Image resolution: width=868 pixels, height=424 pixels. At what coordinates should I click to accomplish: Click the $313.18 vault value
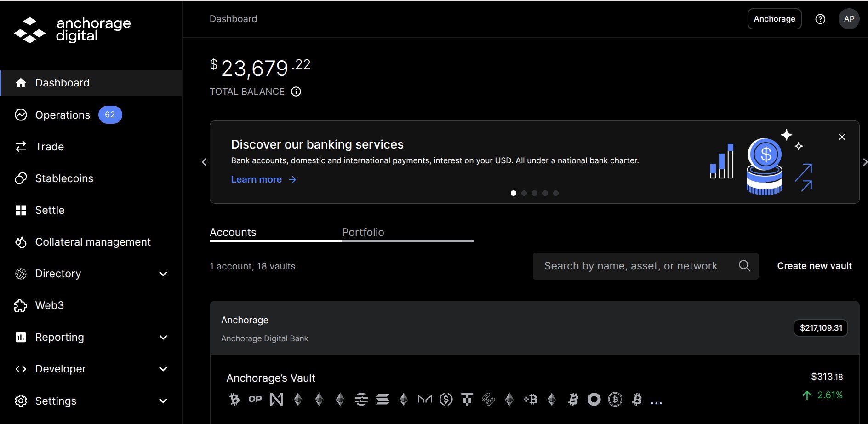click(827, 377)
